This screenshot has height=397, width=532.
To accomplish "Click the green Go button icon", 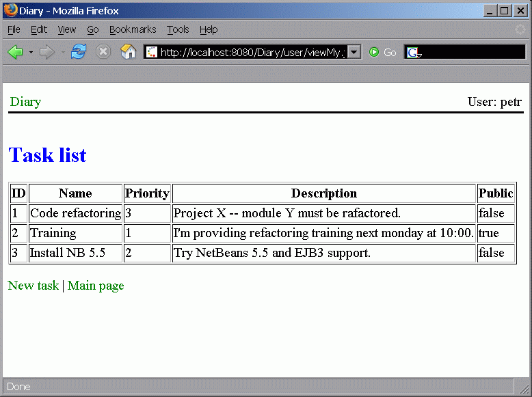I will pyautogui.click(x=374, y=53).
